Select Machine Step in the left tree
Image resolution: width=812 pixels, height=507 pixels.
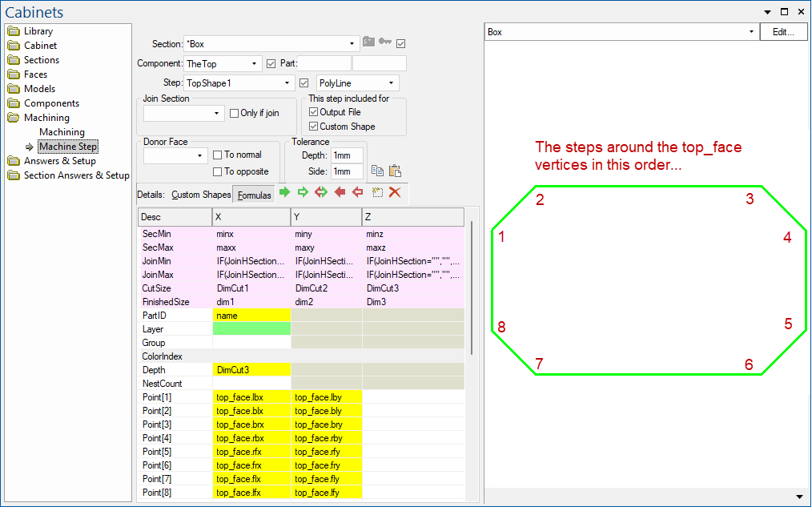click(67, 147)
